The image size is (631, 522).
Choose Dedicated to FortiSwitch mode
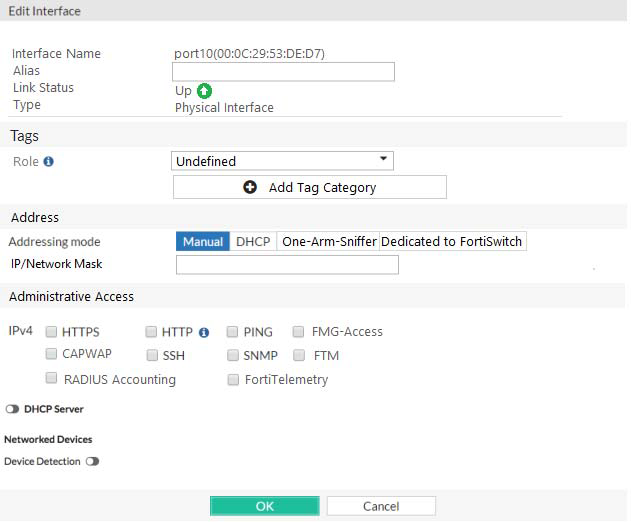coord(452,242)
